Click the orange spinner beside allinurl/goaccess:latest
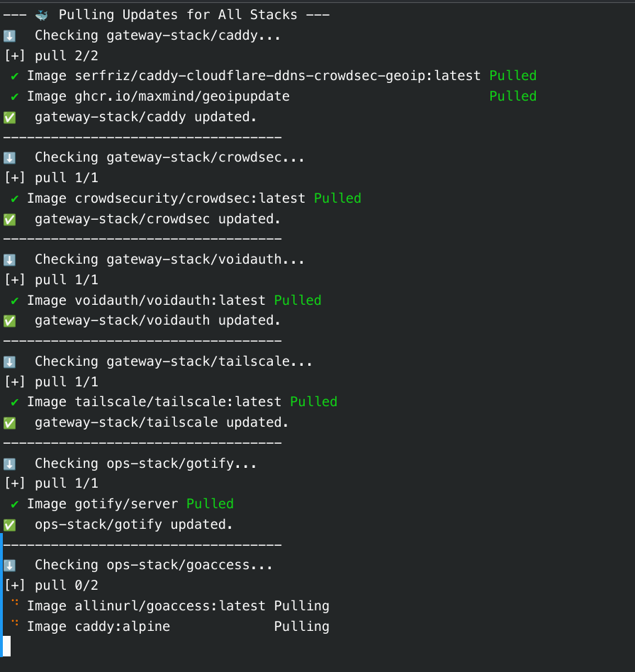The width and height of the screenshot is (635, 672). click(x=15, y=605)
